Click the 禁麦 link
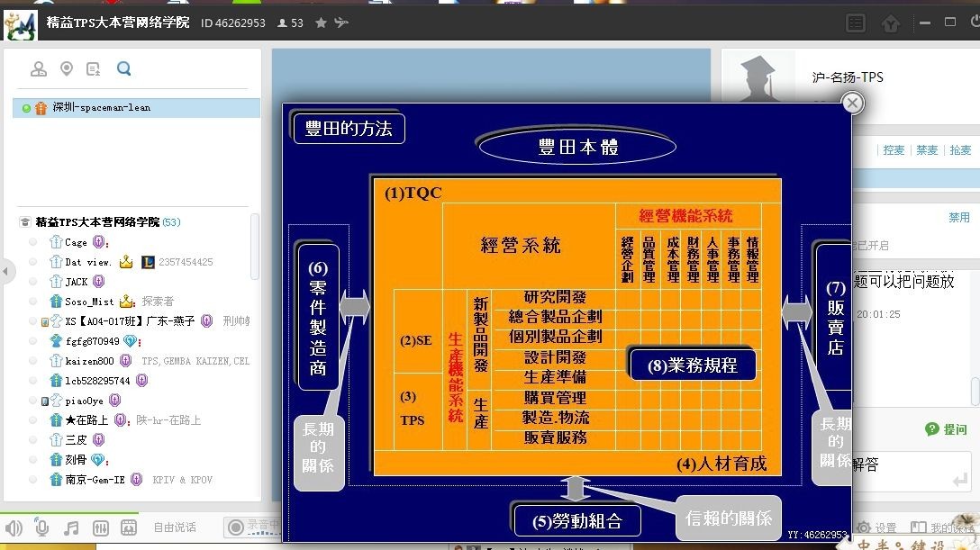This screenshot has width=980, height=550. pyautogui.click(x=927, y=149)
